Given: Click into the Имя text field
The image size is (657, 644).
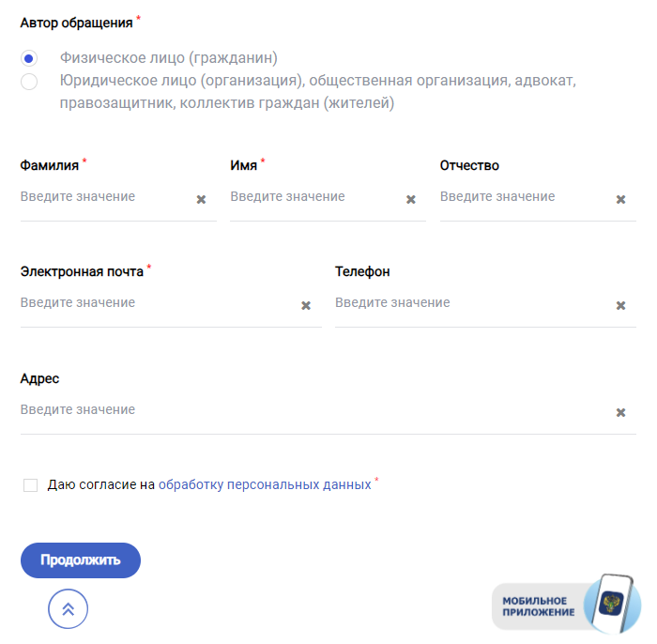Looking at the screenshot, I should pyautogui.click(x=313, y=197).
